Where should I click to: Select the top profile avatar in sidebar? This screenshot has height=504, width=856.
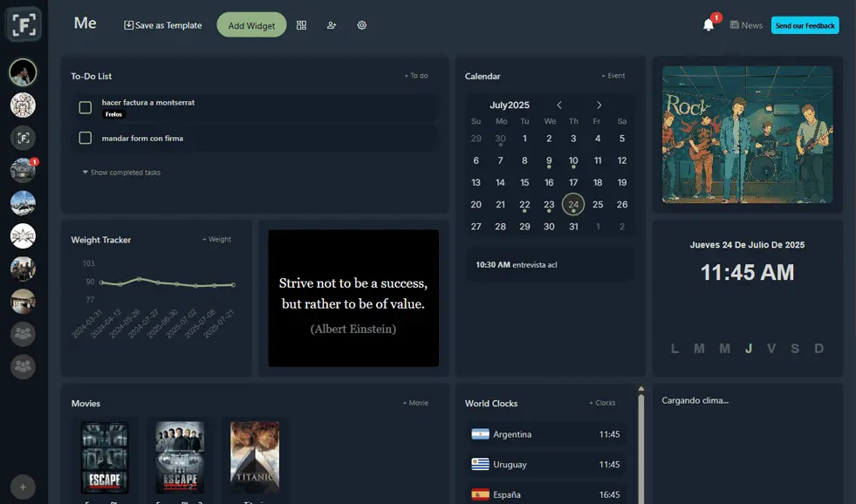coord(23,72)
